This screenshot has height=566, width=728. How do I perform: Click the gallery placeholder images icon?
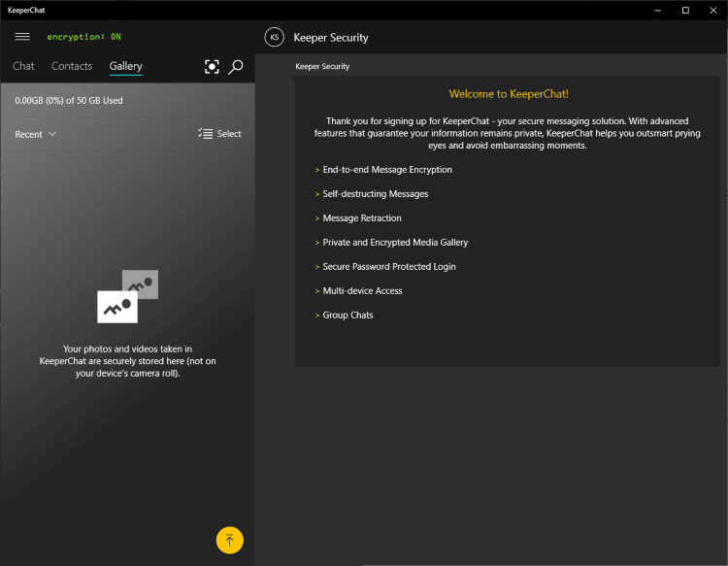[x=128, y=296]
